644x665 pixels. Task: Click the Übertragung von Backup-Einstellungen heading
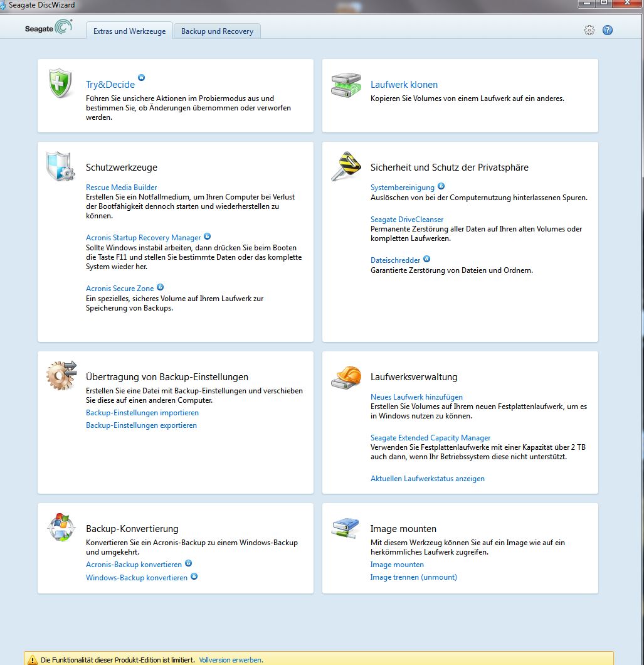(x=167, y=376)
